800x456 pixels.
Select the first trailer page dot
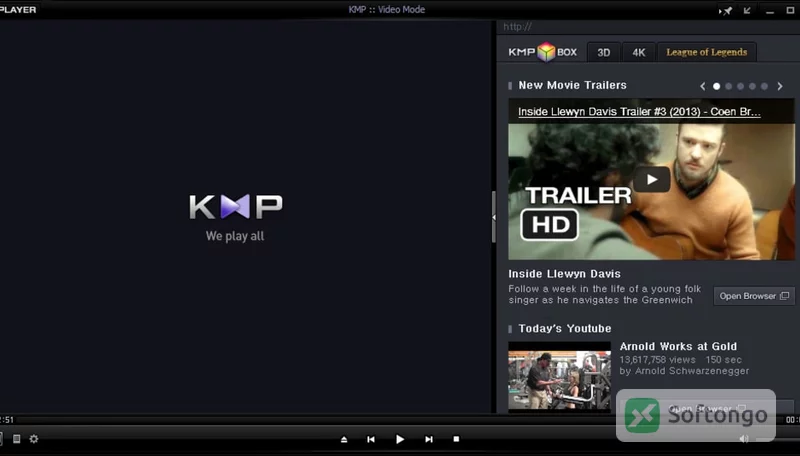coord(716,86)
